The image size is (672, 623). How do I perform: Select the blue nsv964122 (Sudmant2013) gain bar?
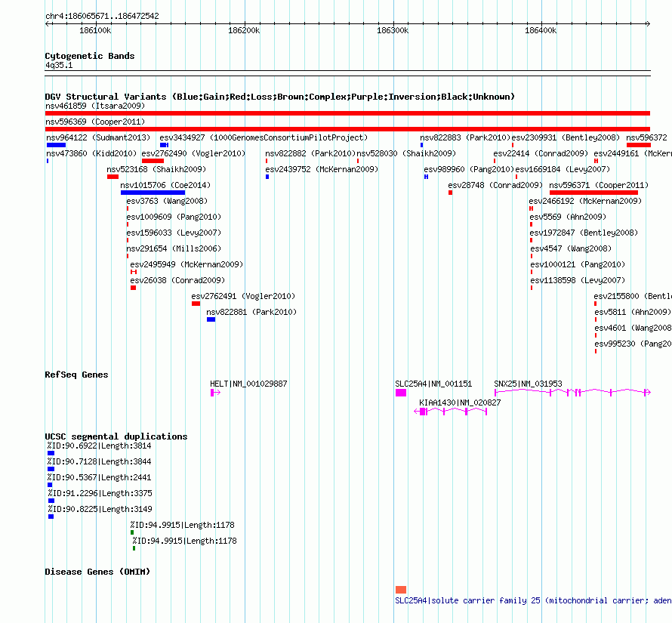click(56, 145)
